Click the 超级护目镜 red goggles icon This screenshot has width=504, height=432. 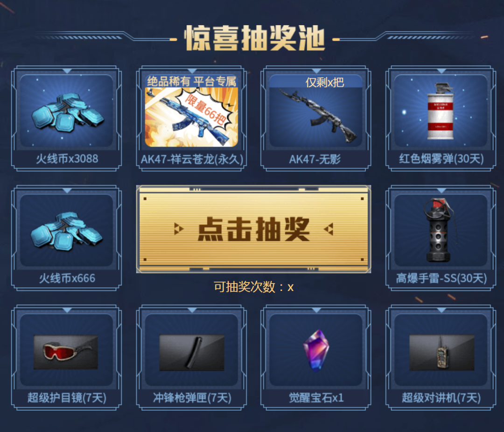click(66, 352)
